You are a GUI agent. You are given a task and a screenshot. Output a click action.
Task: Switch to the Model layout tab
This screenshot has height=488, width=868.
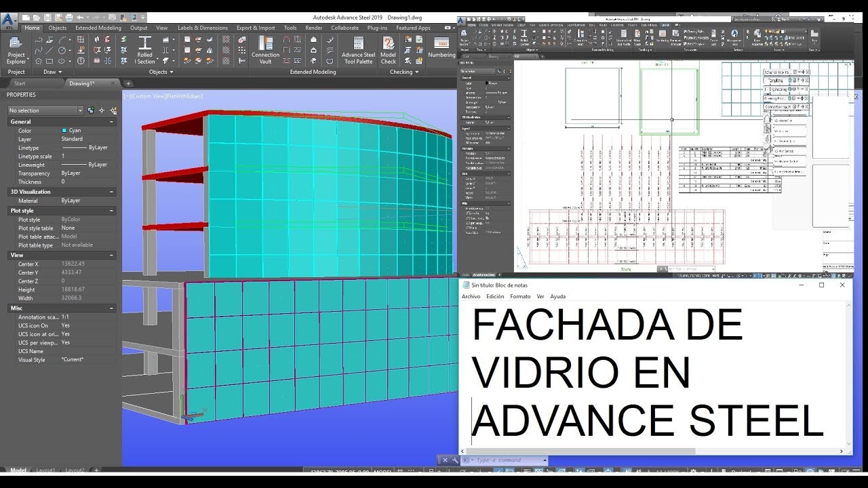18,470
